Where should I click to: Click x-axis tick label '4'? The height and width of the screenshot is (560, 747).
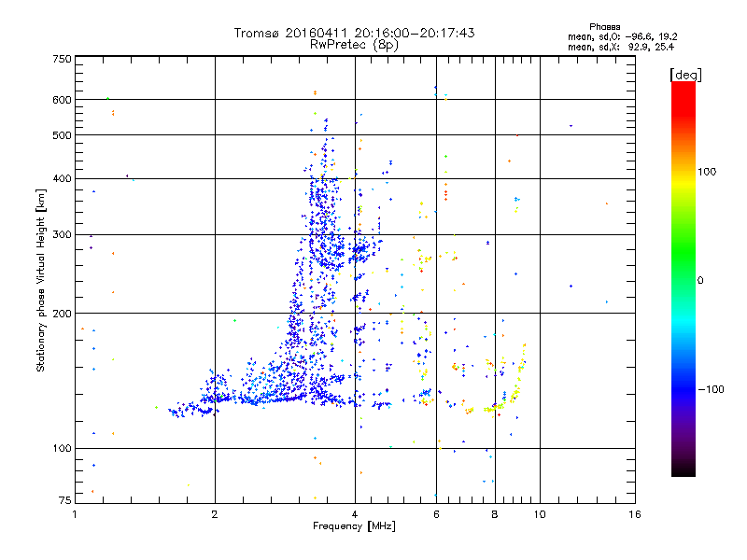pyautogui.click(x=355, y=514)
